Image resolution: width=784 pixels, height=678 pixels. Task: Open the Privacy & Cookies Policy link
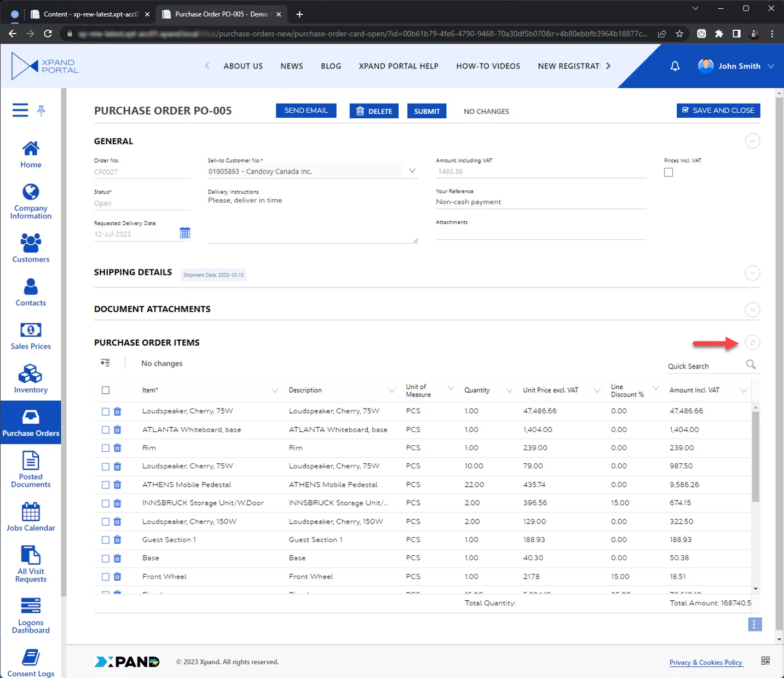click(x=706, y=663)
